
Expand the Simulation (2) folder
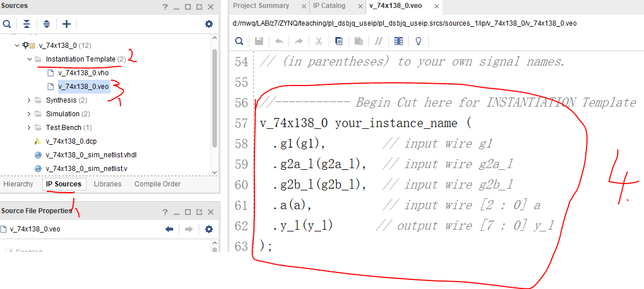click(x=29, y=114)
